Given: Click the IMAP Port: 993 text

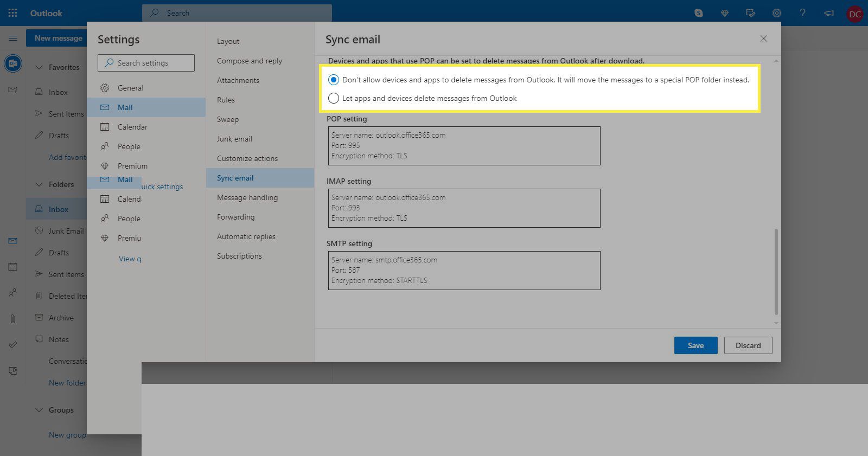Looking at the screenshot, I should click(346, 208).
